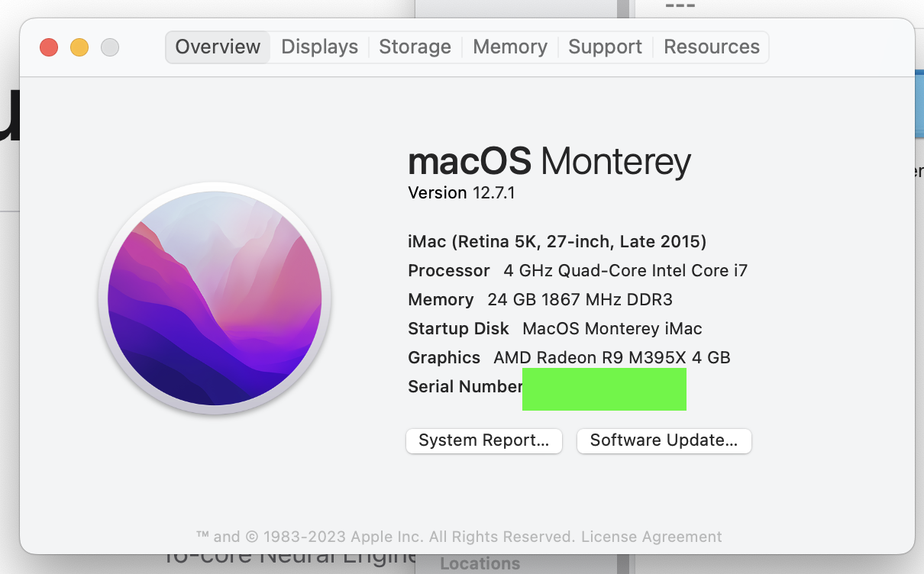Open the Resources tab
This screenshot has width=924, height=574.
(x=711, y=47)
